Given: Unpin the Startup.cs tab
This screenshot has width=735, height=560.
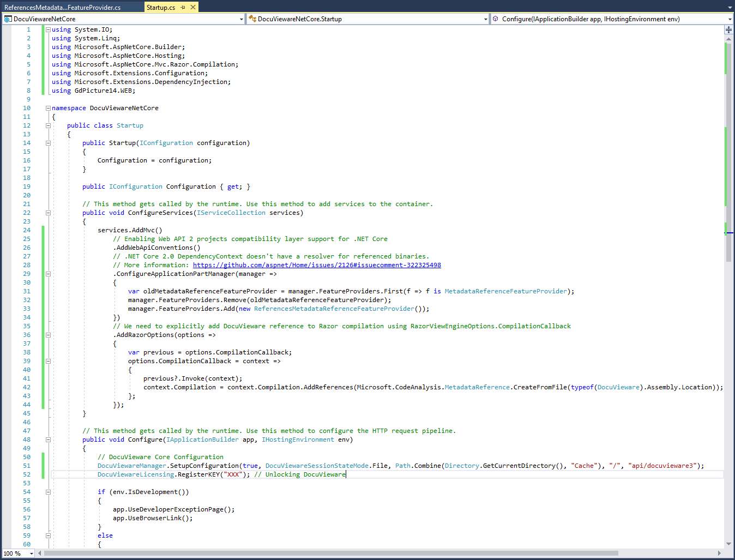Looking at the screenshot, I should pos(184,7).
